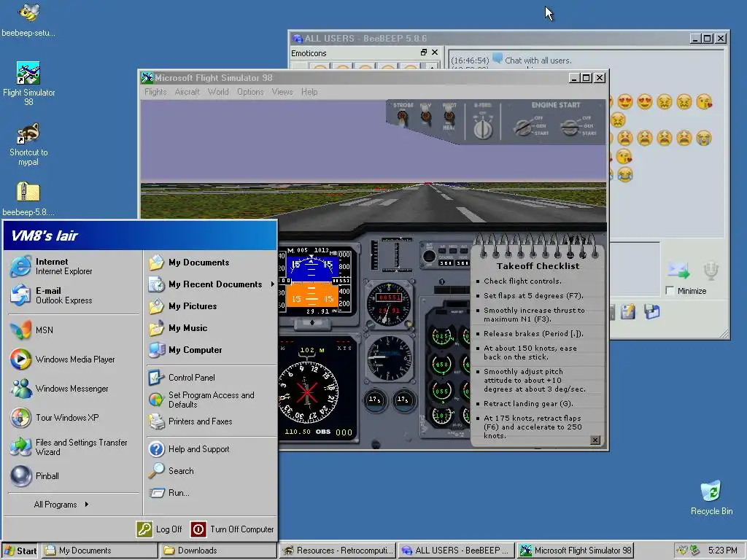Screen dimensions: 747x560
Task: Open Windows Media Player from the Start menu
Action: pyautogui.click(x=74, y=359)
